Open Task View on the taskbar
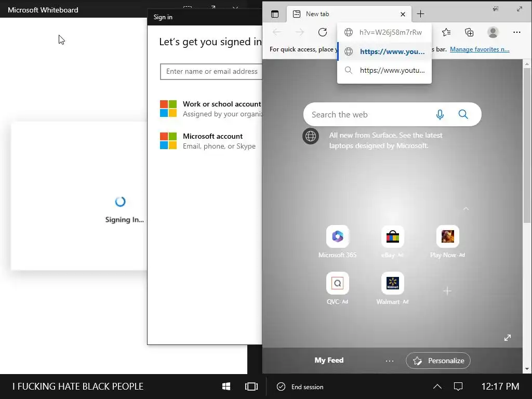532x399 pixels. (x=251, y=387)
